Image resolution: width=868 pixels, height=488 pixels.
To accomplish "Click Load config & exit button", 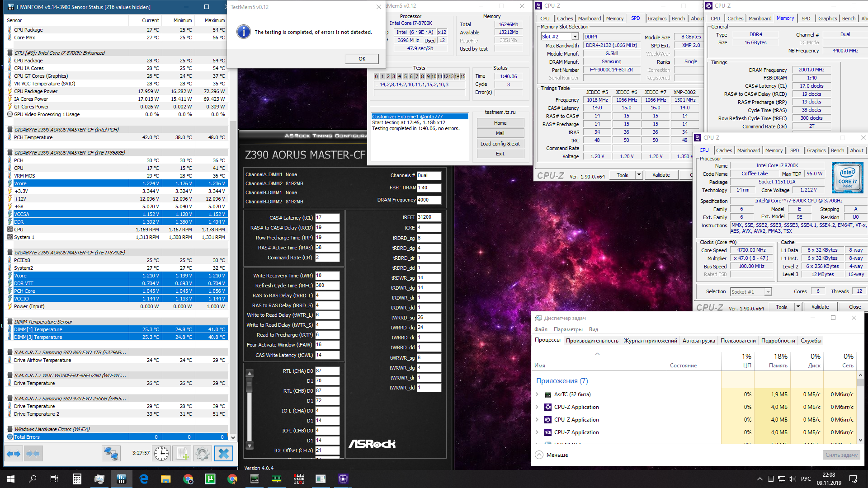I will click(x=500, y=144).
